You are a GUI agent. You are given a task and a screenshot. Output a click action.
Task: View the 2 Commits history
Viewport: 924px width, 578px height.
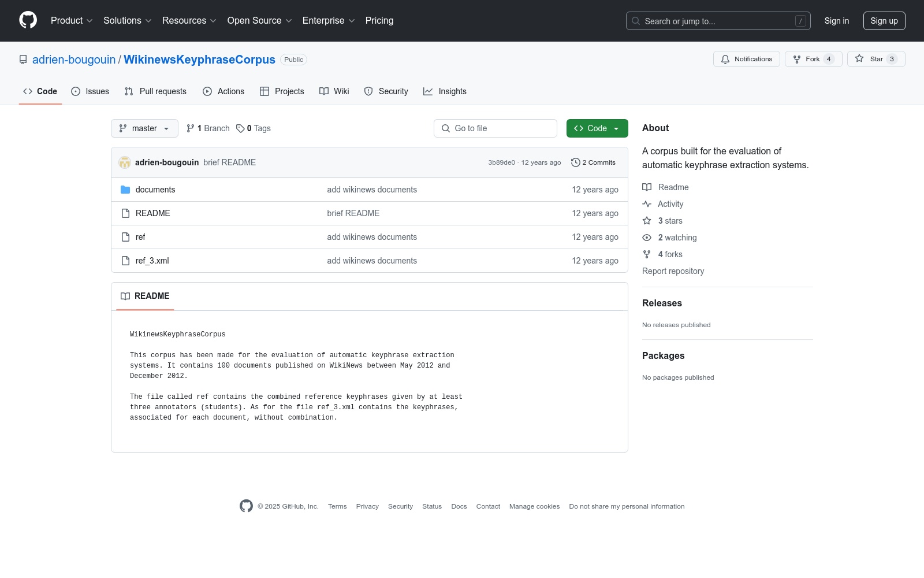click(593, 162)
